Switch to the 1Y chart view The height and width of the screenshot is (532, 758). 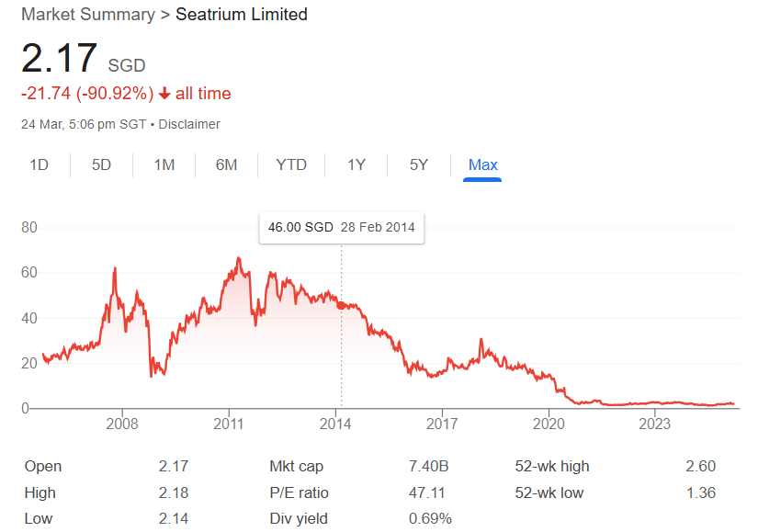(356, 165)
